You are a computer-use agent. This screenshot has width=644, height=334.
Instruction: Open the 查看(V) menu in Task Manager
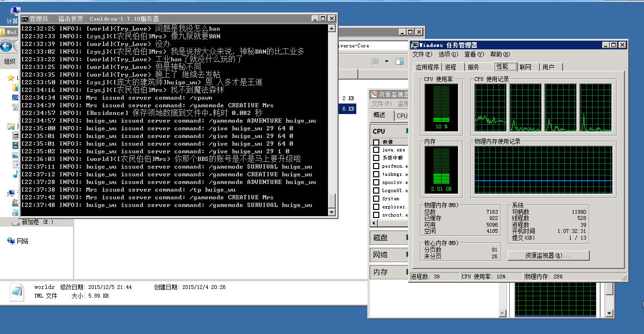(474, 54)
